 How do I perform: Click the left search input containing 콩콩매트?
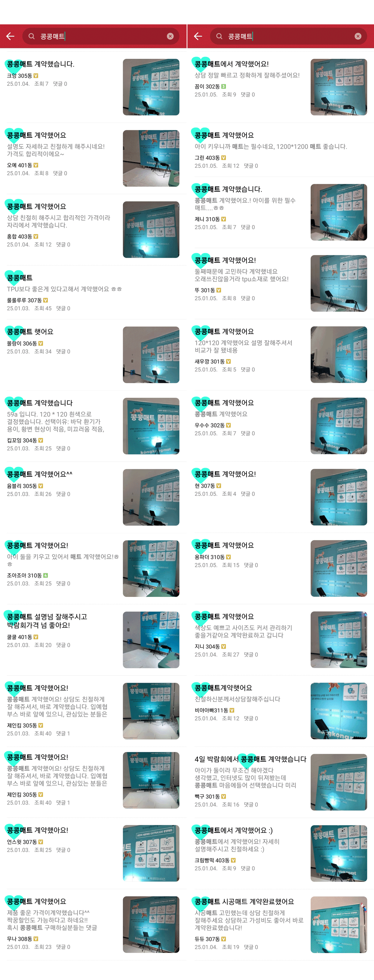101,36
